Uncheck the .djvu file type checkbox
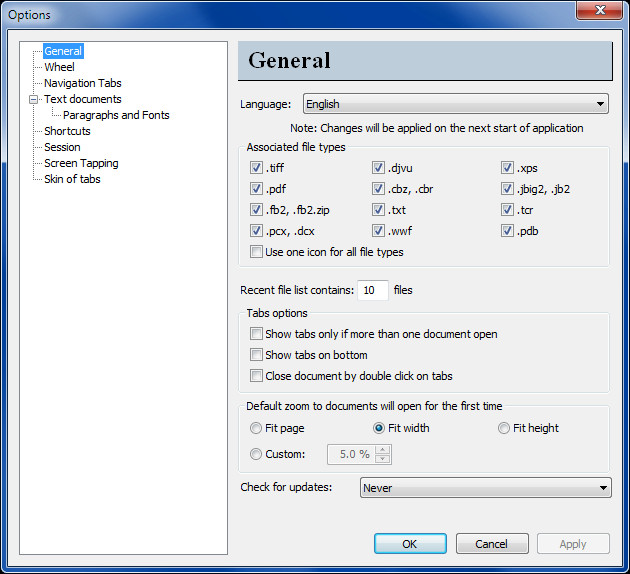Viewport: 630px width, 574px height. 379,168
